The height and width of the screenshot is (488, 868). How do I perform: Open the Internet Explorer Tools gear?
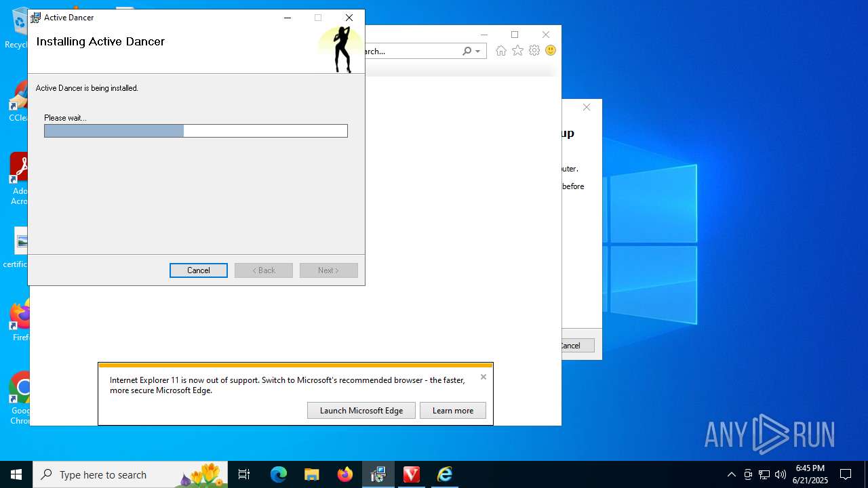tap(534, 51)
